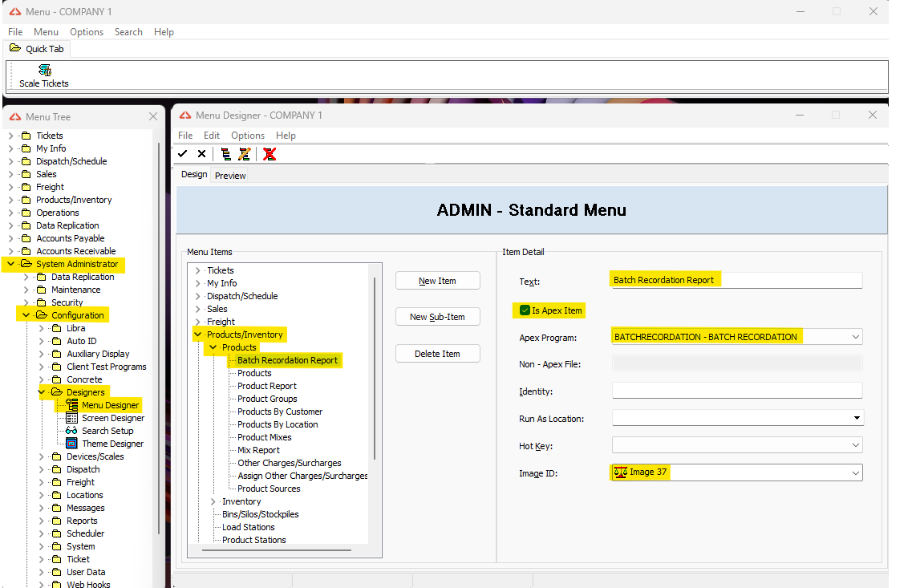Click the Menu Tree vertical scrollbar

158,339
